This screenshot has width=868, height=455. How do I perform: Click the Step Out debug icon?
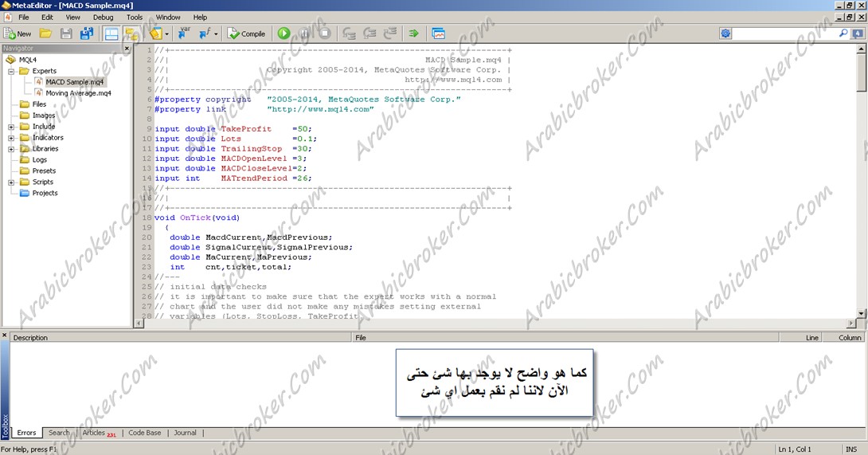point(390,33)
